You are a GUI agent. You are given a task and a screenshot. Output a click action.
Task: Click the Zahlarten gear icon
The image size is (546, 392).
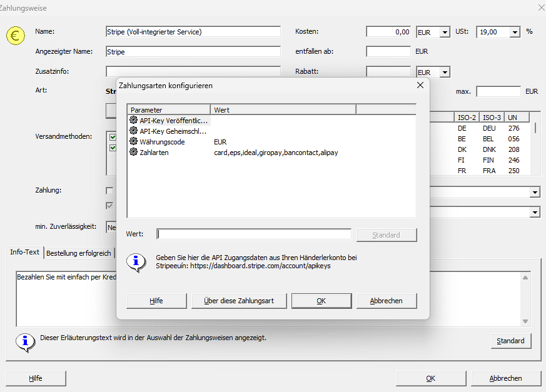coord(133,152)
